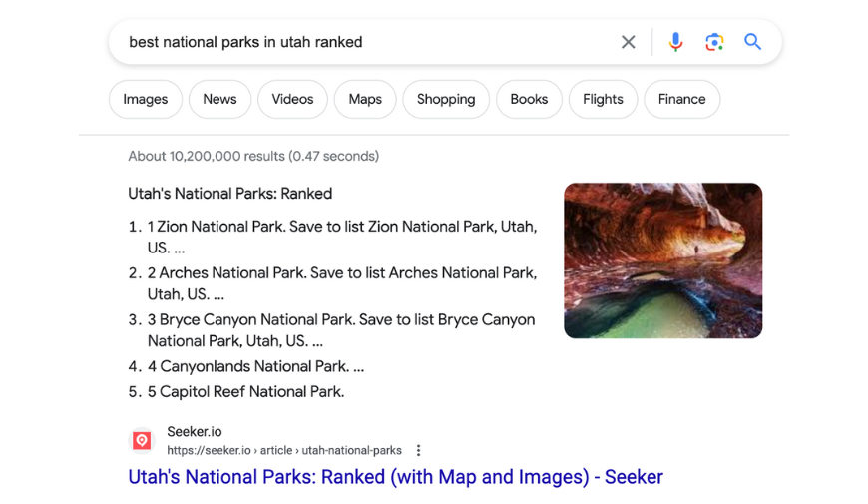Open the three-dot menu next to seeker.io URL
868x504 pixels.
418,450
